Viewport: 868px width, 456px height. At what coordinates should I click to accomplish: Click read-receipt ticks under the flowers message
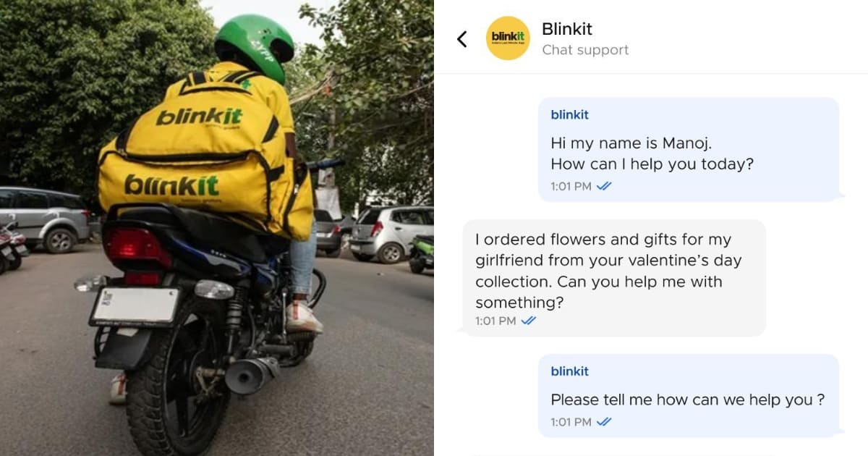point(529,321)
